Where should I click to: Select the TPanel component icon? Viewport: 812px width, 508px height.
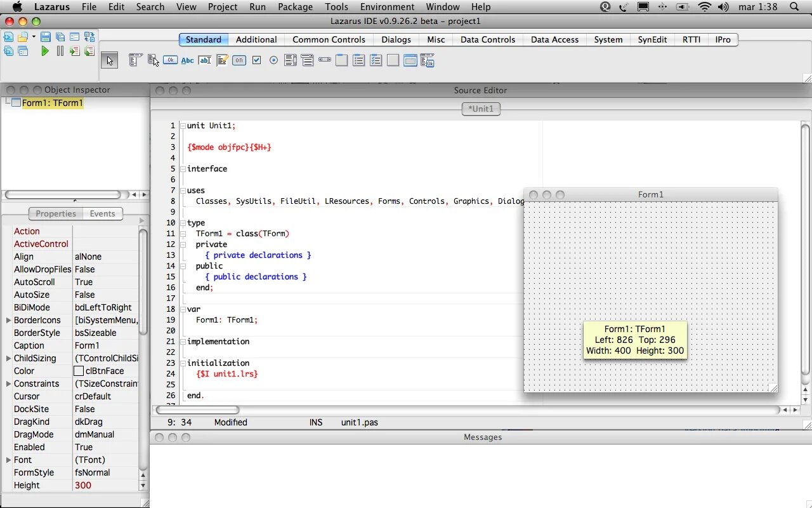pyautogui.click(x=393, y=60)
